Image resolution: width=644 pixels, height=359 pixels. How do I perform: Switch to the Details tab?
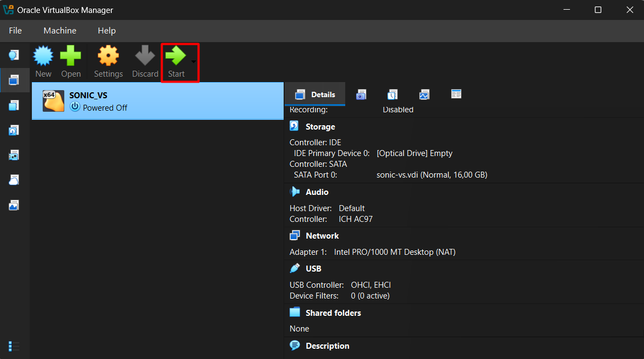tap(314, 94)
